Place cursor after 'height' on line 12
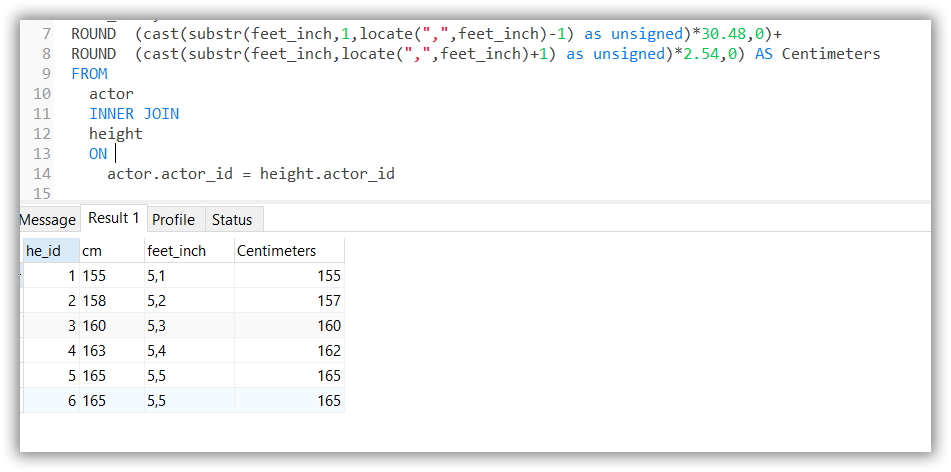Screen dimensions: 951x472 coord(144,134)
